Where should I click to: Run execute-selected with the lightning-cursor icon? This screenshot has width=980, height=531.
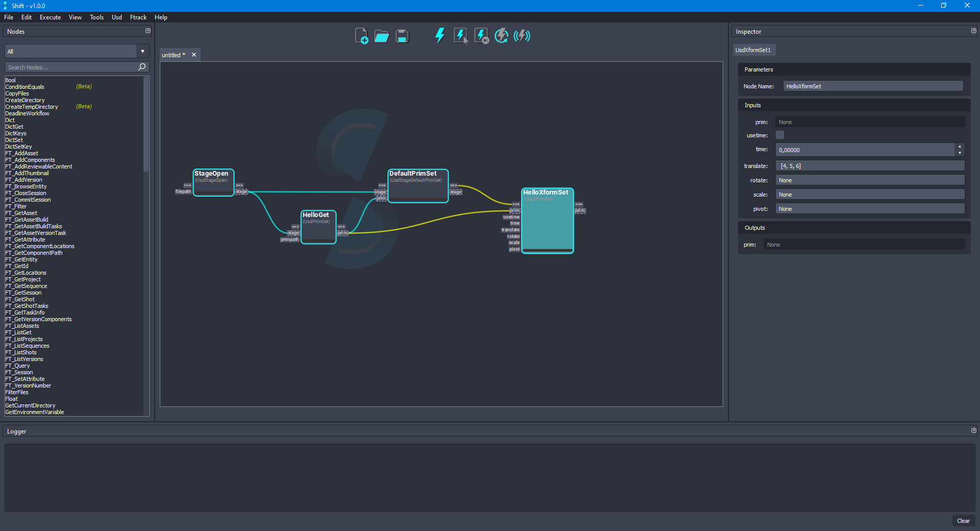[x=461, y=36]
